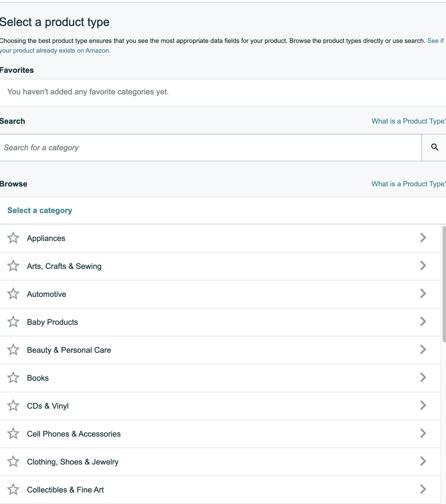This screenshot has height=504, width=446.
Task: Expand the Books category chevron
Action: (x=423, y=378)
